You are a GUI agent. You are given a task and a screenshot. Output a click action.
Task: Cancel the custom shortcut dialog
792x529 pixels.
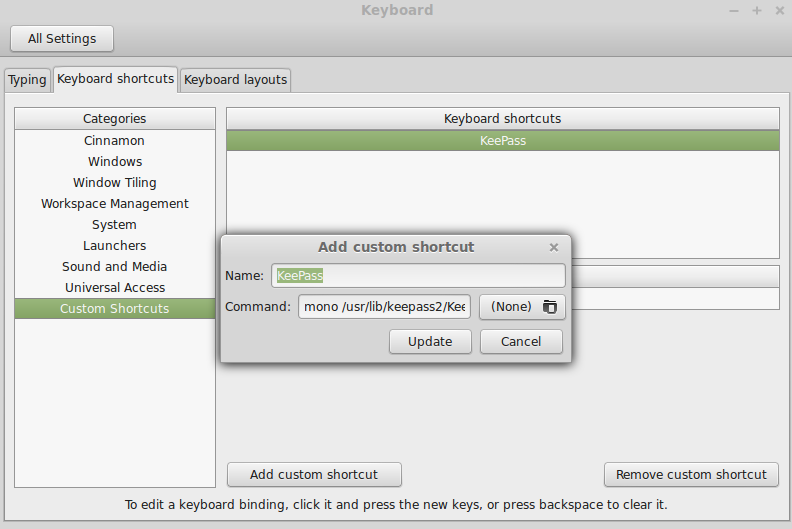click(x=521, y=342)
